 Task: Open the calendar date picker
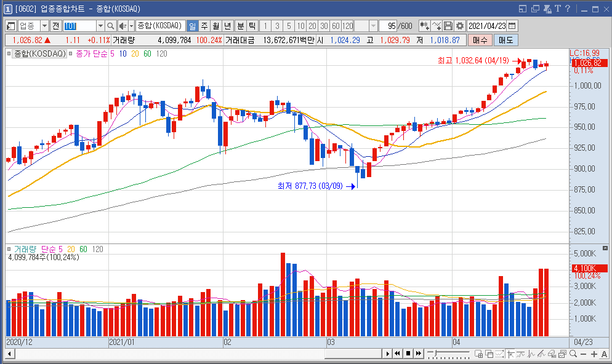tap(512, 26)
